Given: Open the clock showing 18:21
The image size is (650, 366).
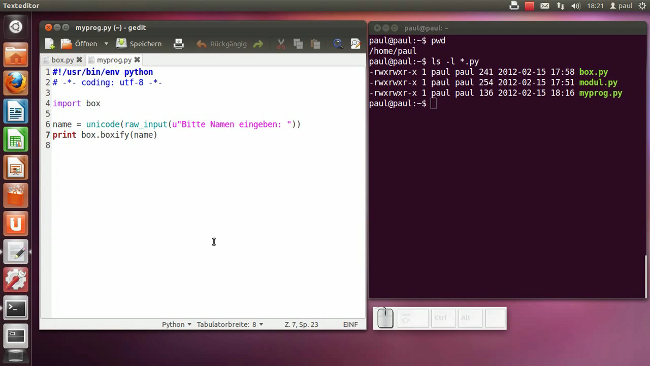Looking at the screenshot, I should 595,6.
